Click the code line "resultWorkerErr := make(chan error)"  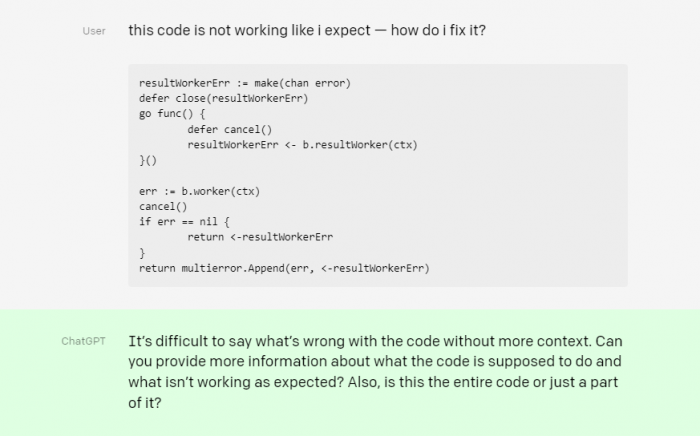coord(245,83)
